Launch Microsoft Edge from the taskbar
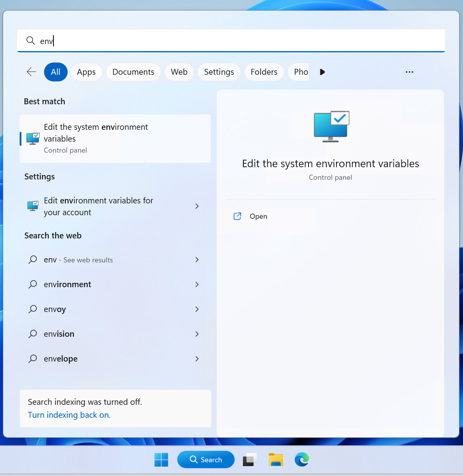Viewport: 463px width, 476px height. point(302,459)
